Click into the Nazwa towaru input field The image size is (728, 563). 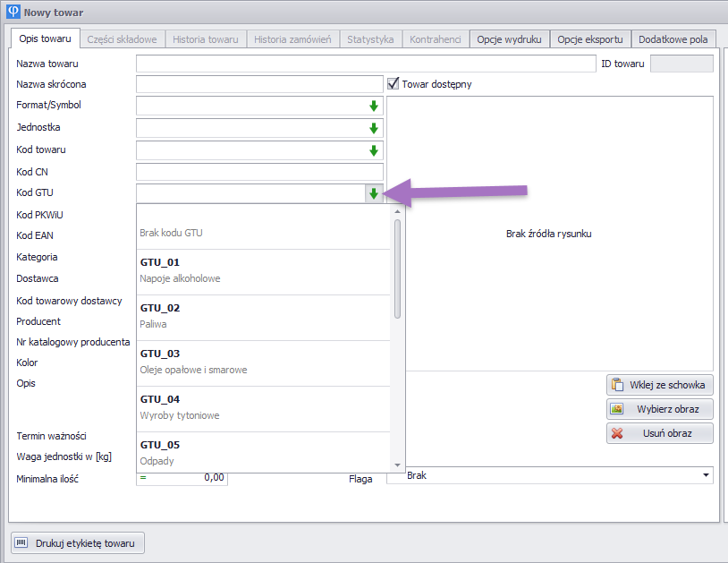[x=365, y=64]
